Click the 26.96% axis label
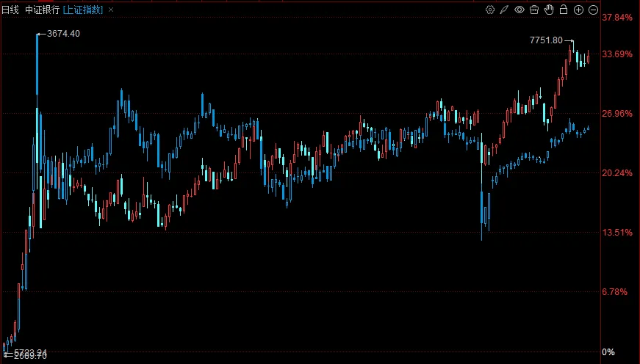Viewport: 640px width, 364px height. tap(616, 113)
